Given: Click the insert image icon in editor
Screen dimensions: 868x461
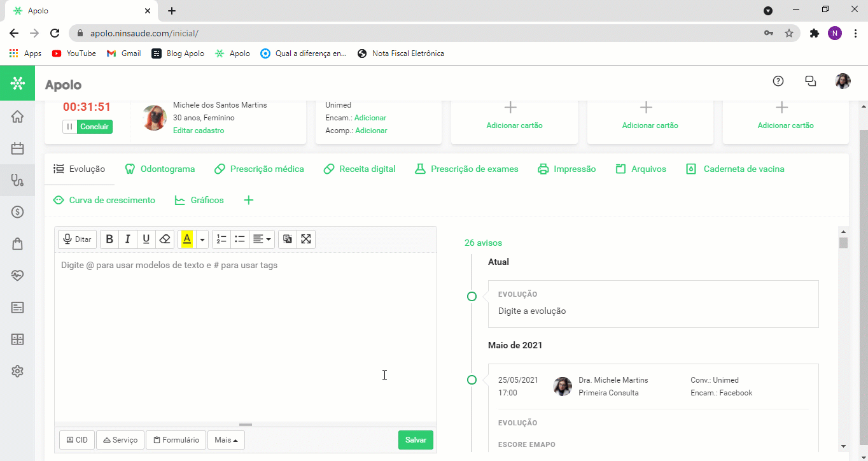Looking at the screenshot, I should pyautogui.click(x=288, y=239).
